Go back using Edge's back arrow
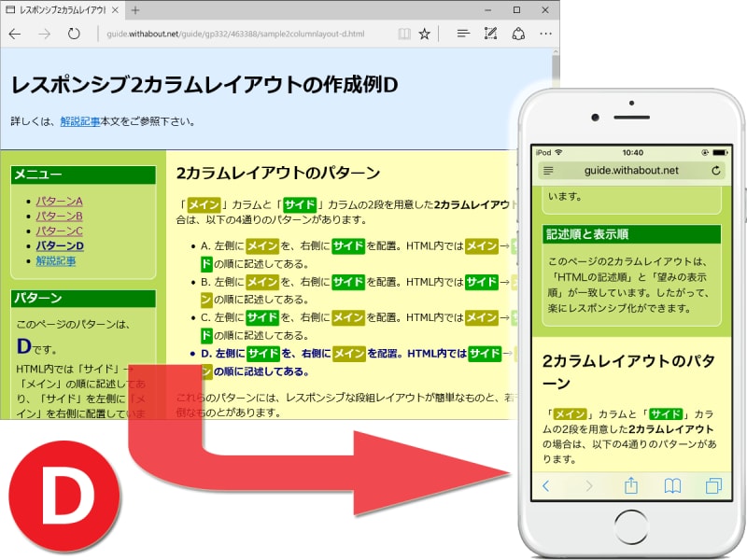The height and width of the screenshot is (560, 747). [x=16, y=33]
